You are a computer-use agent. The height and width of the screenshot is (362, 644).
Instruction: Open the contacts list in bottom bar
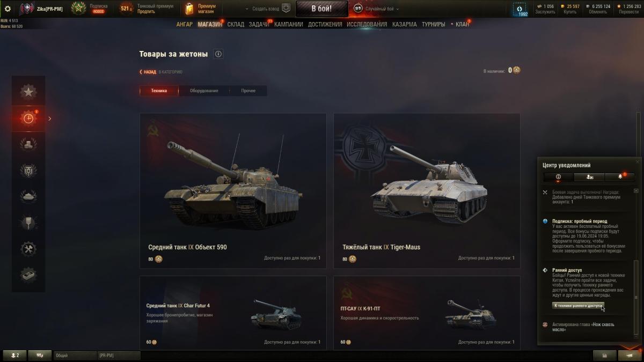14,355
